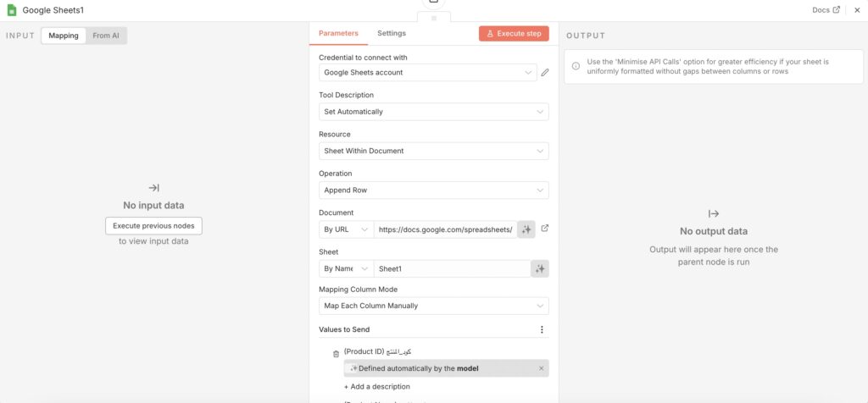Screen dimensions: 868x403
Task: Open the spreadsheet document in new tab icon
Action: tap(545, 229)
